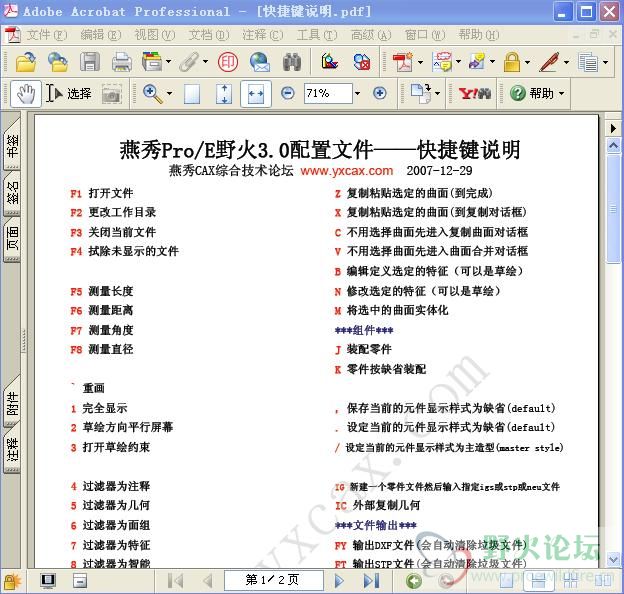
Task: Click the Comment and markup icon
Action: [442, 62]
